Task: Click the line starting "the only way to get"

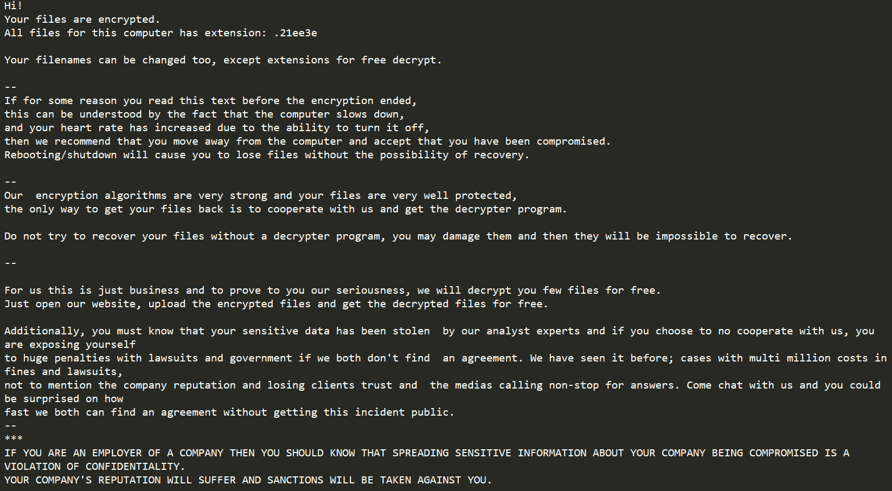Action: [285, 209]
